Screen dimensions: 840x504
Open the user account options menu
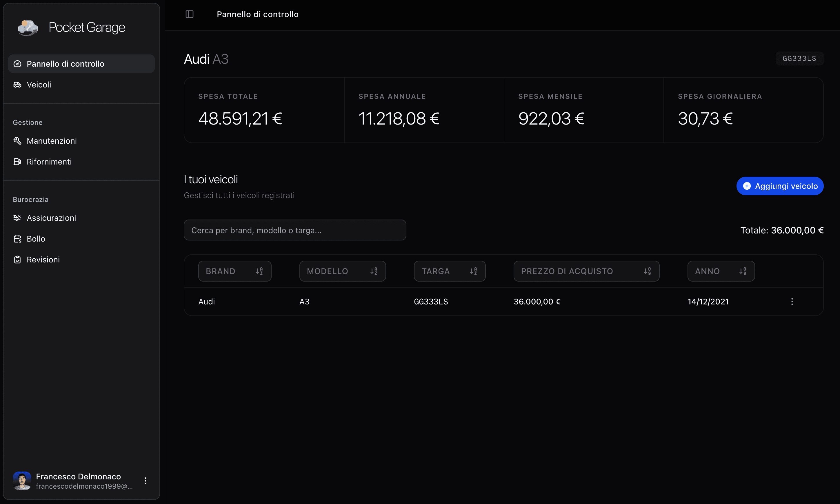[x=146, y=481]
